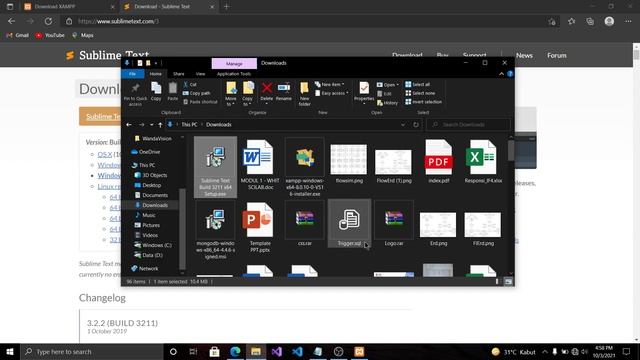Click the Gmail bookmark in browser
The width and height of the screenshot is (640, 360).
point(18,36)
